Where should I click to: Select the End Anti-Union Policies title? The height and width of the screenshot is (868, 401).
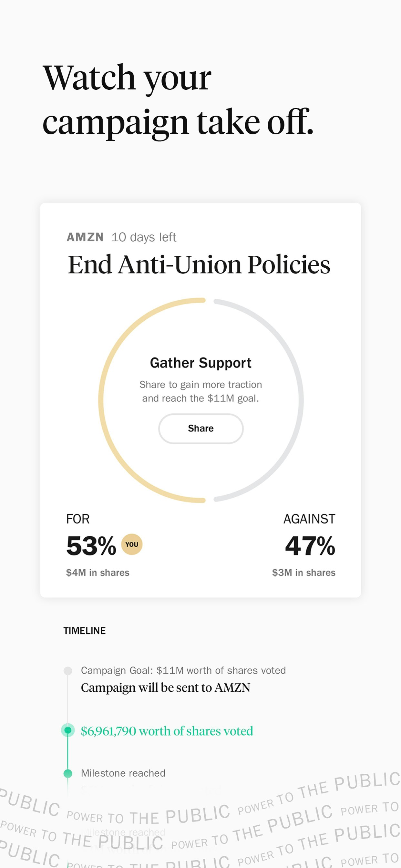pos(199,264)
